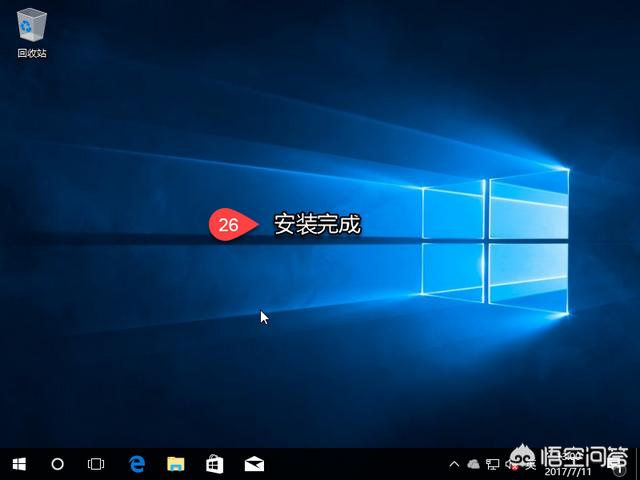Open the Recycle Bin desktop icon
Image resolution: width=640 pixels, height=480 pixels.
[x=32, y=34]
